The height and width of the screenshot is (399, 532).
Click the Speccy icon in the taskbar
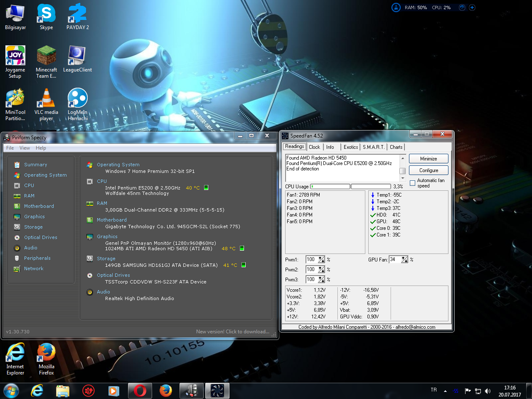point(192,391)
